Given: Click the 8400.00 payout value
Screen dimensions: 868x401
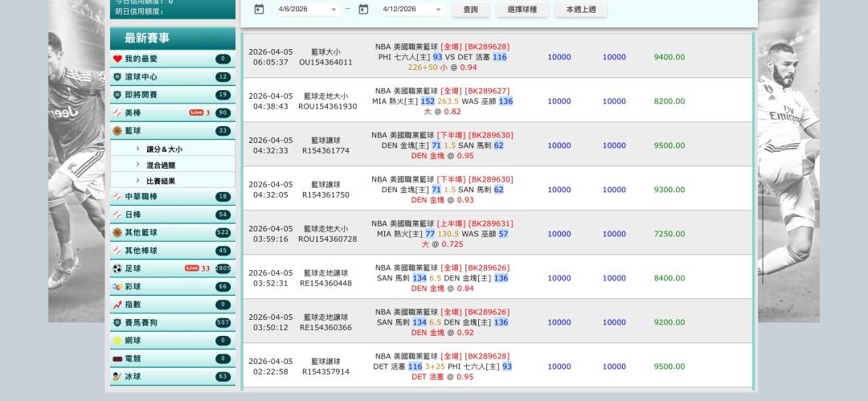Looking at the screenshot, I should pos(669,278).
